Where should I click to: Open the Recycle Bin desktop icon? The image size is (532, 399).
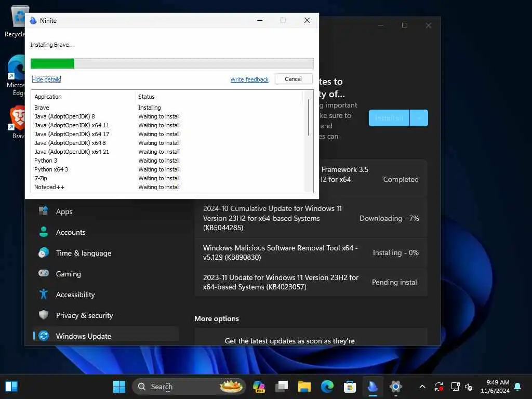tap(16, 21)
